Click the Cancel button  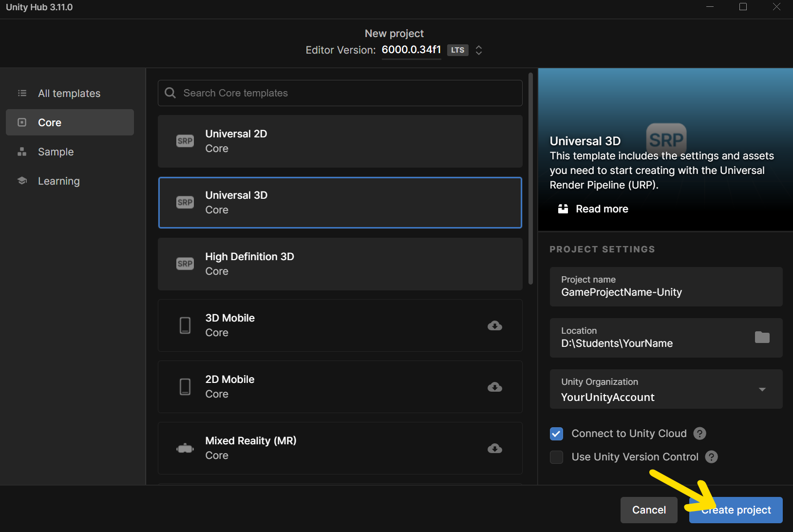tap(649, 510)
